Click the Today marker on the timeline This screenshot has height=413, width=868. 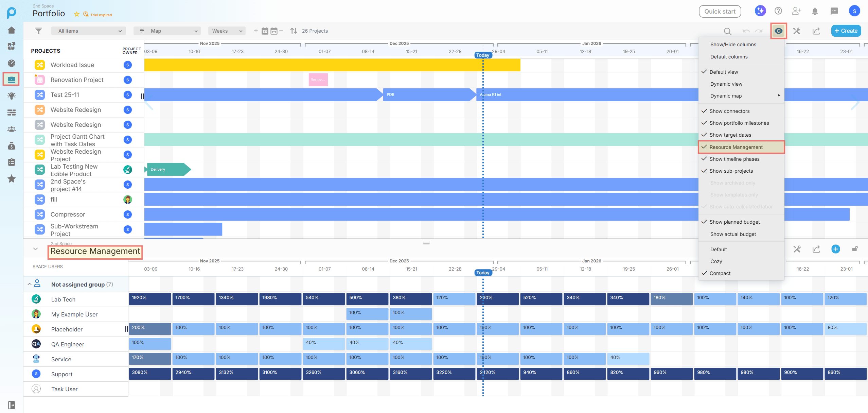coord(483,55)
